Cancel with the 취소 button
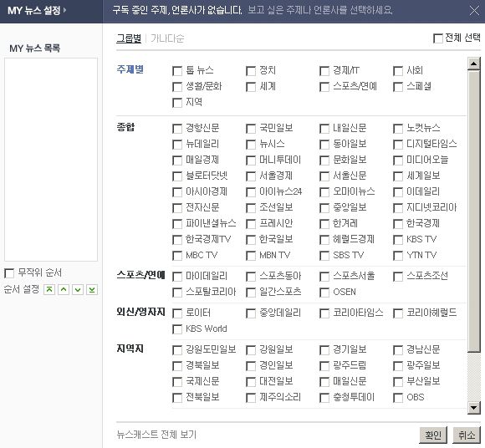 [x=467, y=435]
